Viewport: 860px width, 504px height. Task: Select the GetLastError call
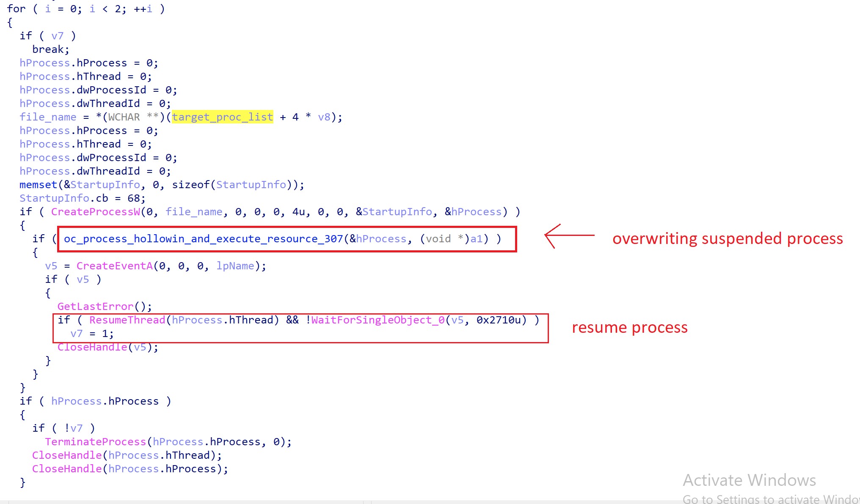pos(96,307)
